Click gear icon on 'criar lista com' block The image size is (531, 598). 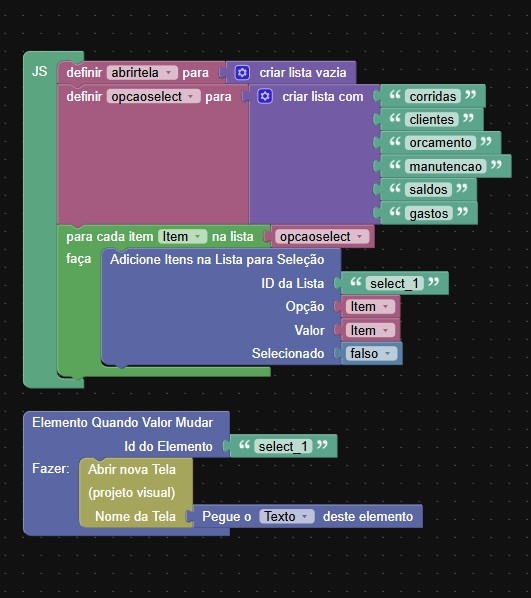pos(265,96)
